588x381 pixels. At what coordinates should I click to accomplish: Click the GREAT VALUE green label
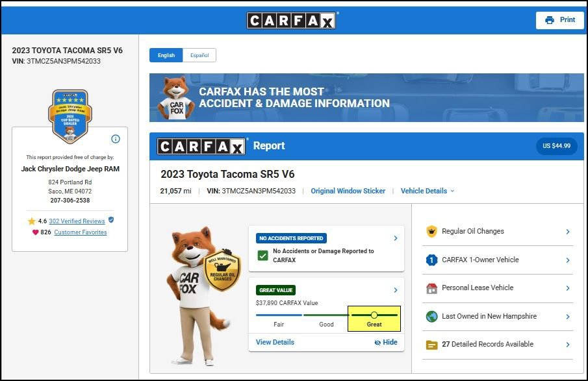point(275,290)
